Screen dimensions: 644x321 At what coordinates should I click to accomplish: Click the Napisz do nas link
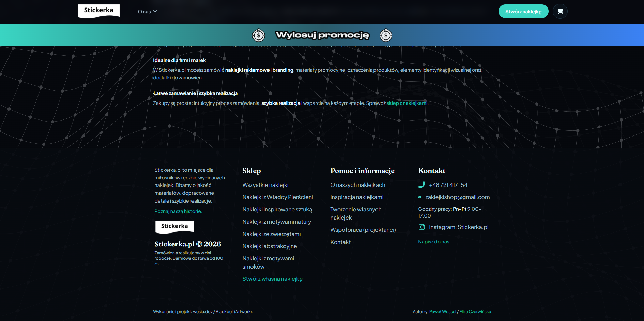click(433, 242)
